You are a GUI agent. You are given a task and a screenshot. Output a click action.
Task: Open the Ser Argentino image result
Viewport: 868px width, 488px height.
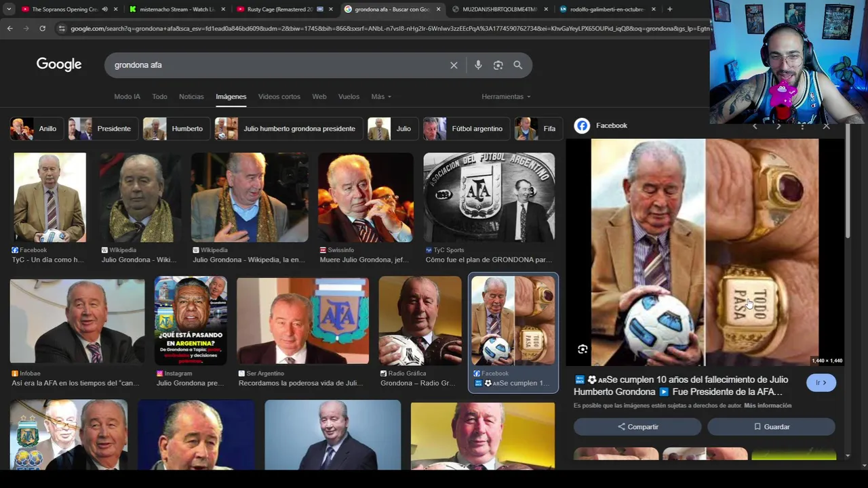[302, 321]
